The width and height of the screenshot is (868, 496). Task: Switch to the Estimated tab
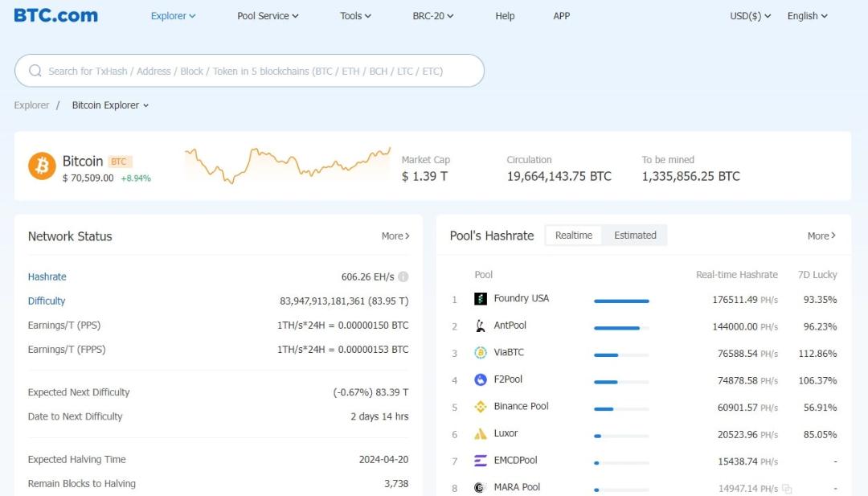[635, 236]
